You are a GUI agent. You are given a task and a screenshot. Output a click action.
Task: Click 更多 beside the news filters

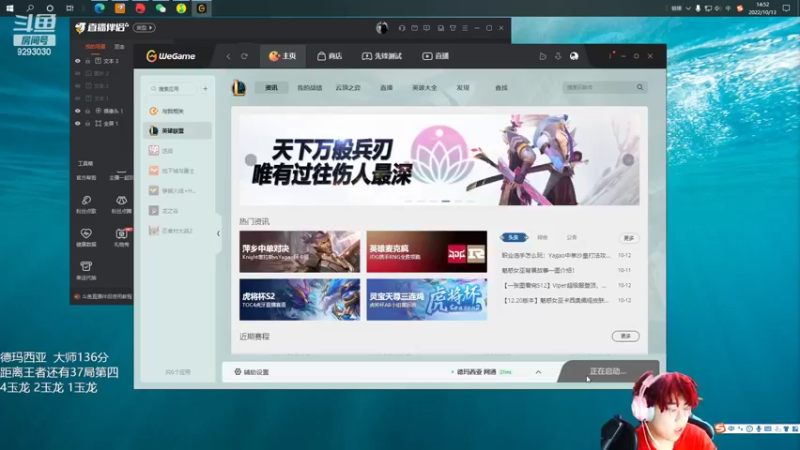coord(629,238)
